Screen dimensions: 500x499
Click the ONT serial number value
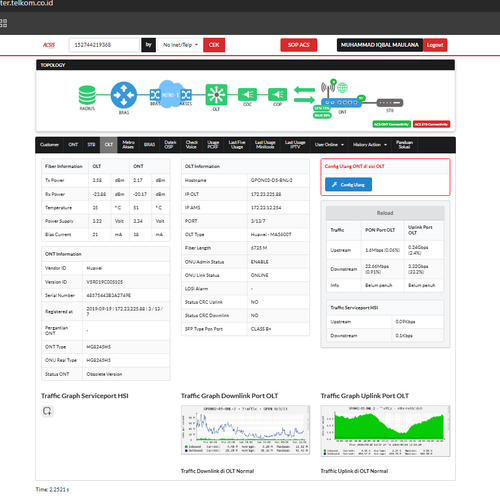109,295
